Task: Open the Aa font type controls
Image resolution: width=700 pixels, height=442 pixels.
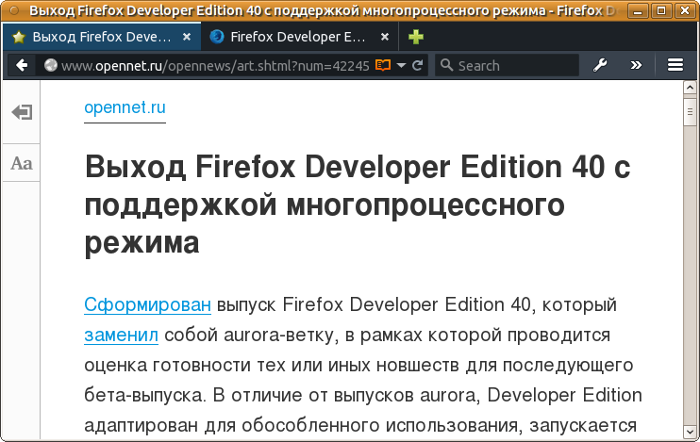Action: pos(21,163)
